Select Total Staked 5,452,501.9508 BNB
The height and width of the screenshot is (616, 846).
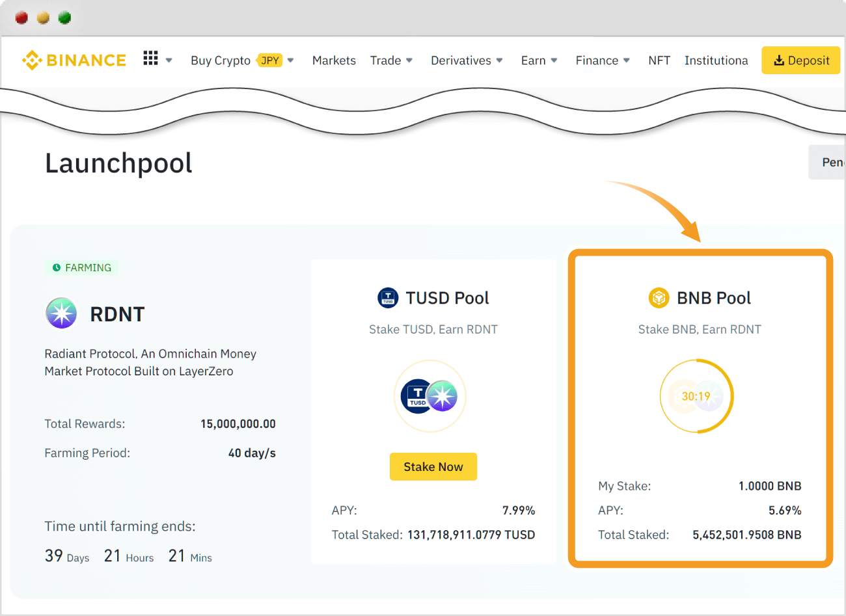click(747, 535)
